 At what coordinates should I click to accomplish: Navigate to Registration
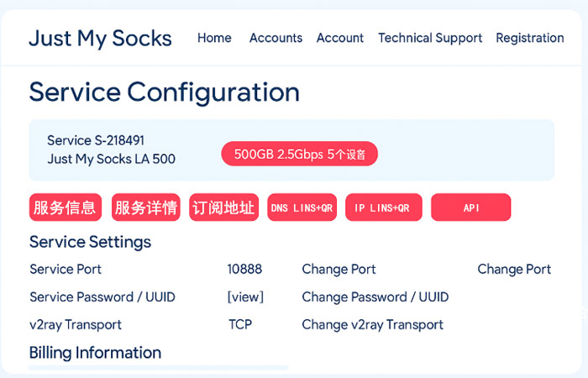529,38
